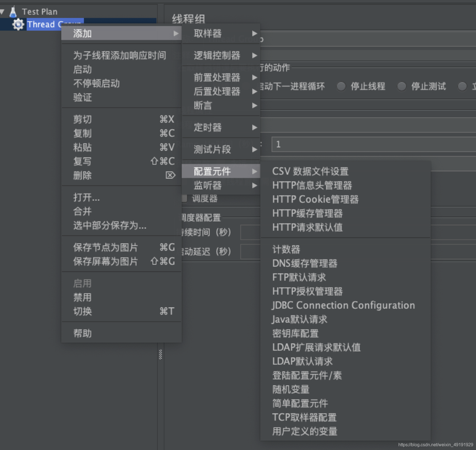Click the Test Plan flask icon

click(13, 12)
